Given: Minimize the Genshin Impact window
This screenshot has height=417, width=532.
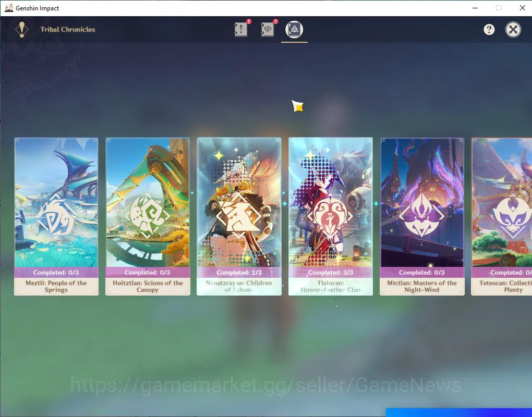Looking at the screenshot, I should click(x=475, y=8).
